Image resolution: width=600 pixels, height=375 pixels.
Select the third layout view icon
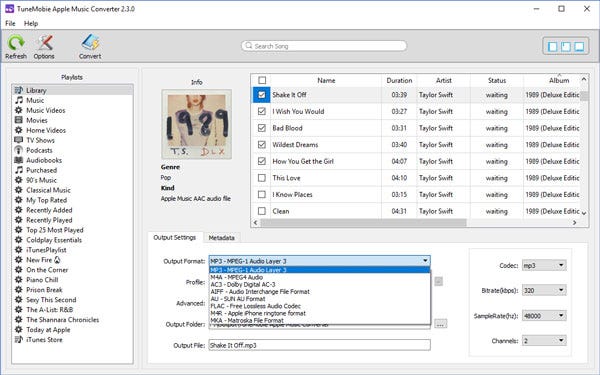tap(579, 47)
